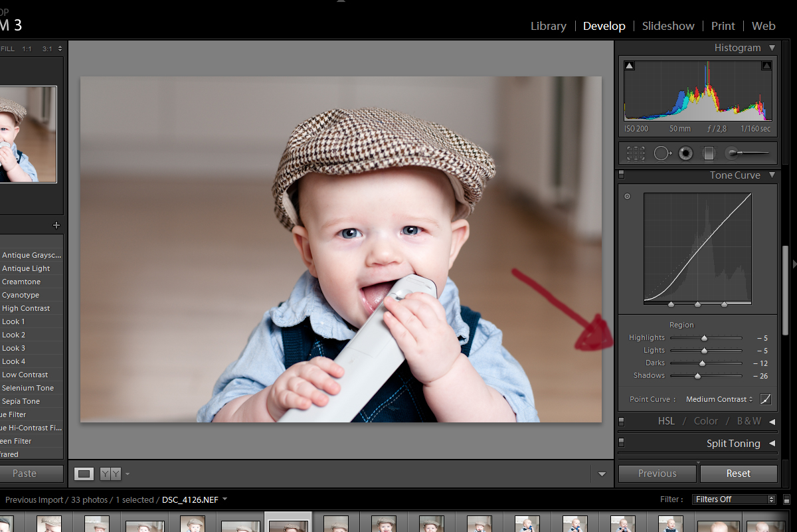Click the Reset button
The height and width of the screenshot is (532, 797).
click(x=738, y=474)
